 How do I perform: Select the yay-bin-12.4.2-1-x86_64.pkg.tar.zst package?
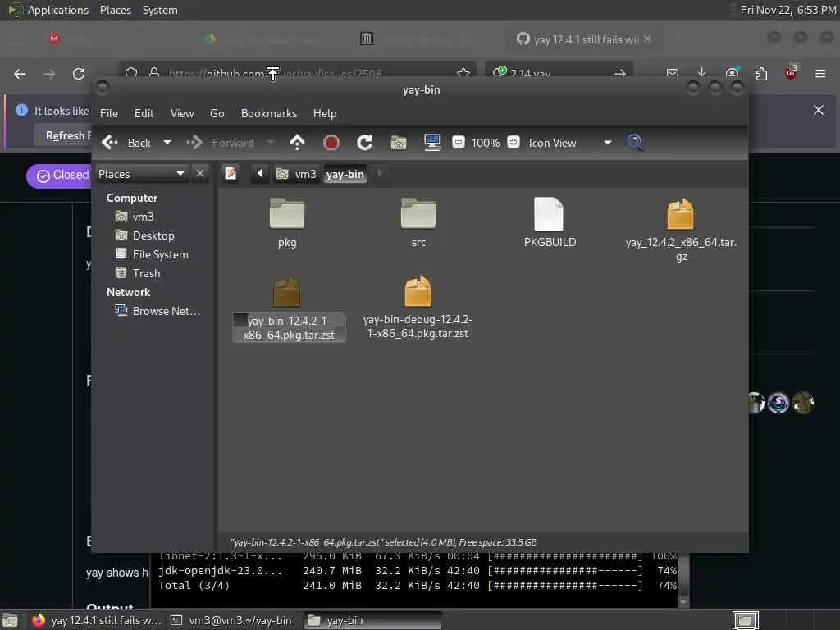(x=289, y=308)
